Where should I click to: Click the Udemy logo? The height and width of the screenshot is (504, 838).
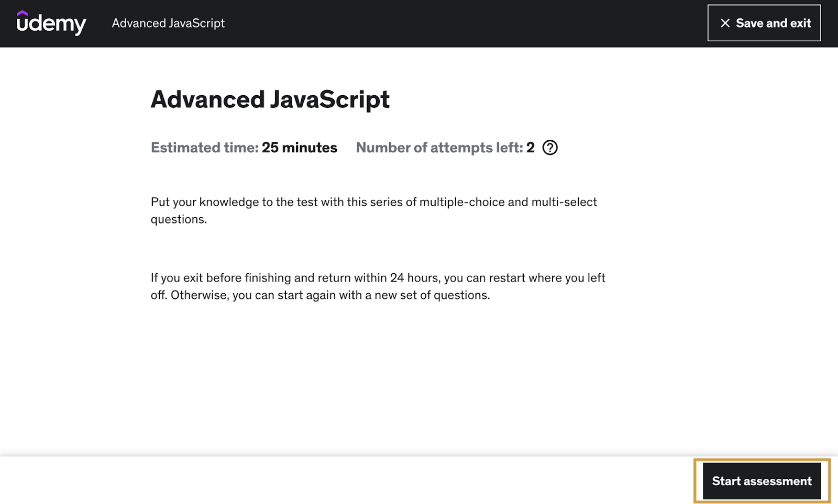point(51,23)
